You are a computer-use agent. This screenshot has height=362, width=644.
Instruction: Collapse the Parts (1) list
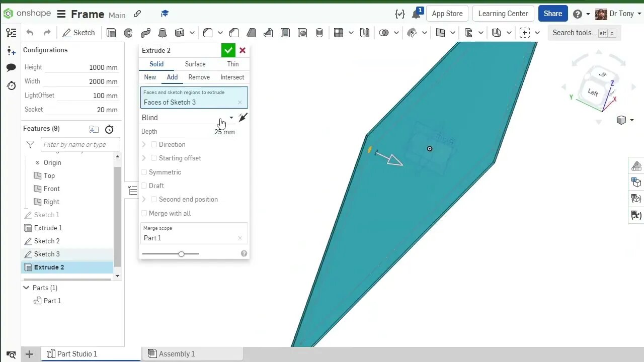[26, 288]
